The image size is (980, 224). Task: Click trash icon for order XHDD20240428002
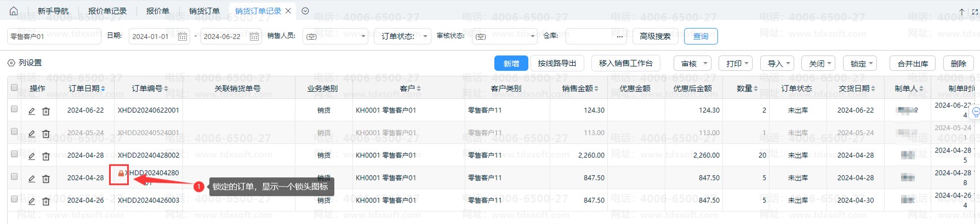pos(46,156)
